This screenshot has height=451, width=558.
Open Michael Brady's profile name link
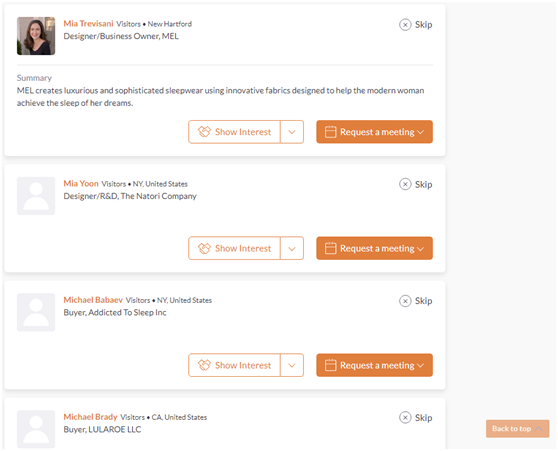tap(90, 416)
